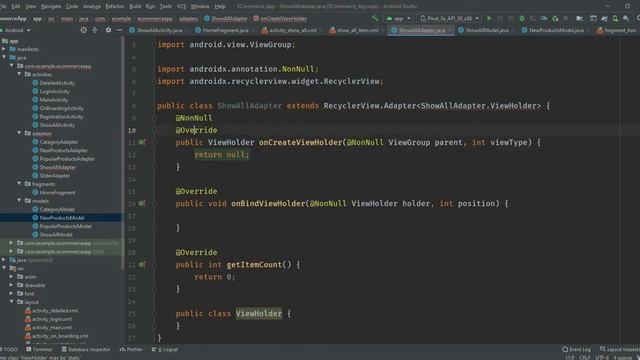640x360 pixels.
Task: Open the Layout Inspector panel
Action: [620, 349]
